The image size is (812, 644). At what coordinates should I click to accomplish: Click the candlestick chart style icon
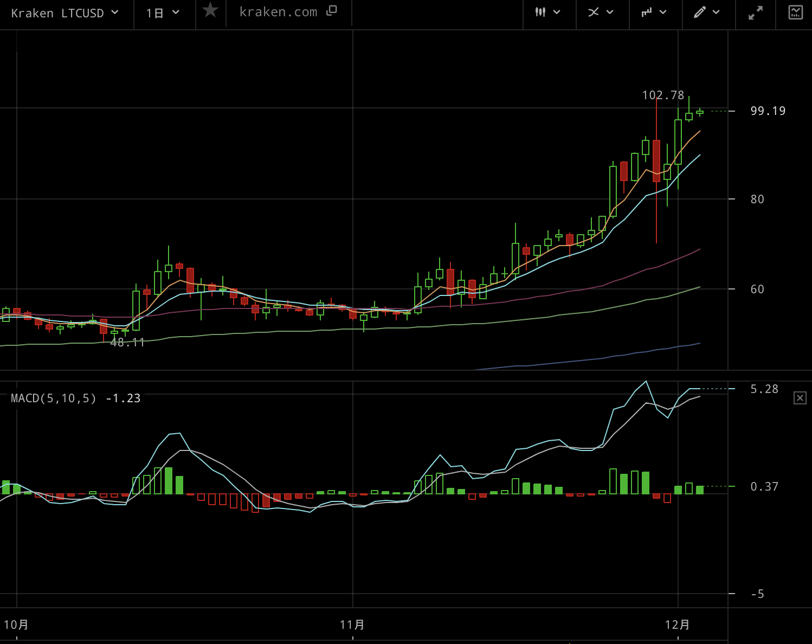pyautogui.click(x=540, y=12)
